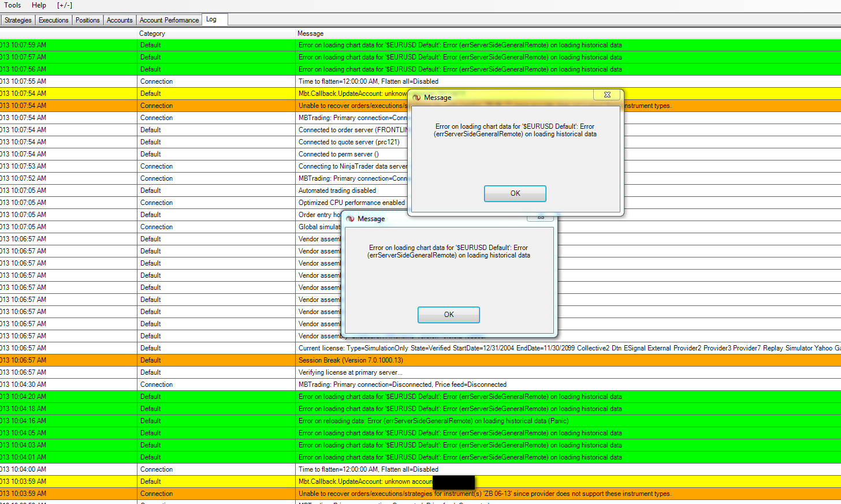Click Connection category in the 10:04:30 AM row

coord(157,384)
